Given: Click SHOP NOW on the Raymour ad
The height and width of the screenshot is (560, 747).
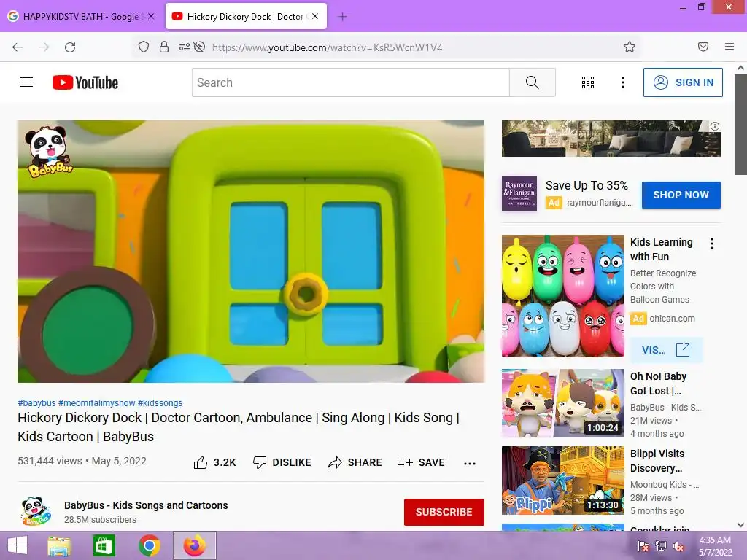Looking at the screenshot, I should click(x=681, y=195).
